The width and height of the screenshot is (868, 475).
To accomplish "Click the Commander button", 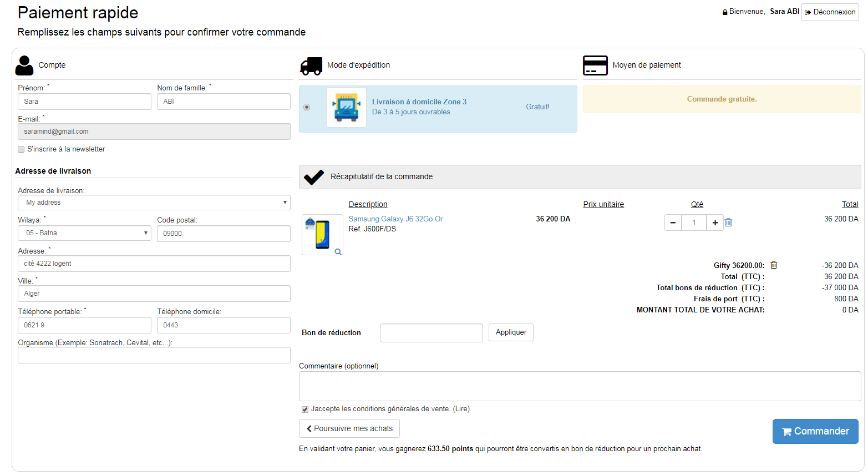I will tap(815, 431).
